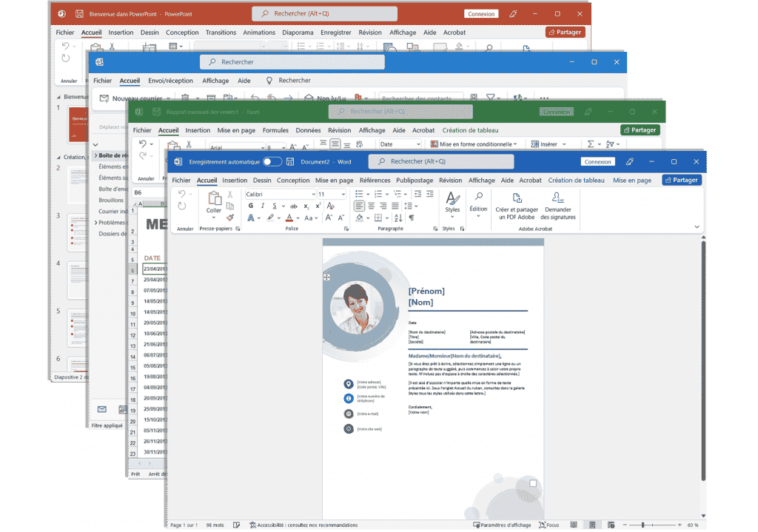Click sort A-Z icon in Word
The image size is (758, 532).
coord(398,218)
